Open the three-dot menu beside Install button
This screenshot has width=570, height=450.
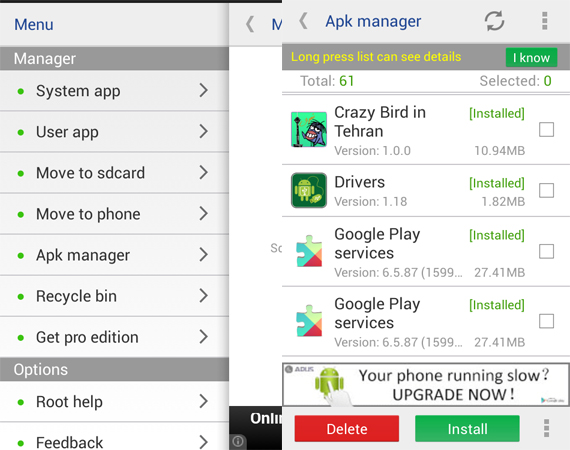pyautogui.click(x=546, y=428)
